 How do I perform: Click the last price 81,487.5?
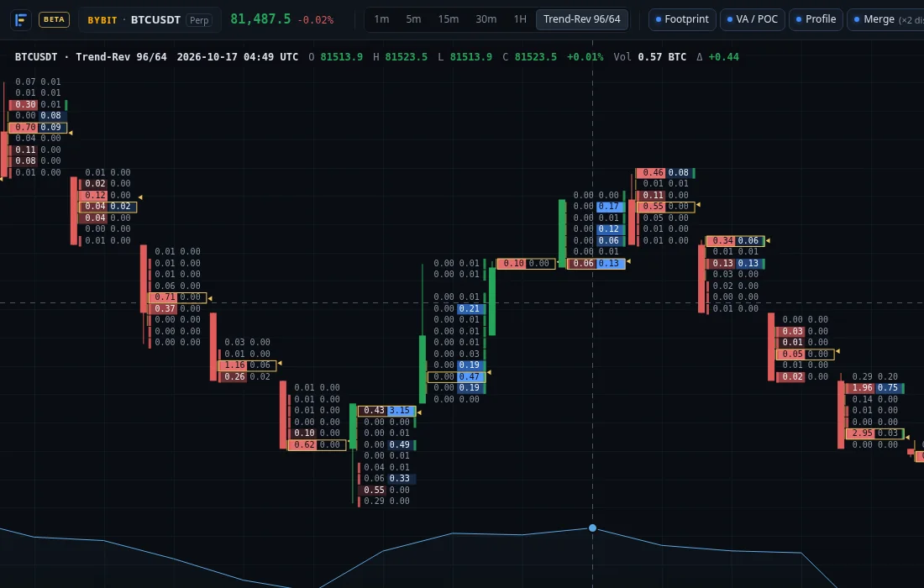click(260, 18)
